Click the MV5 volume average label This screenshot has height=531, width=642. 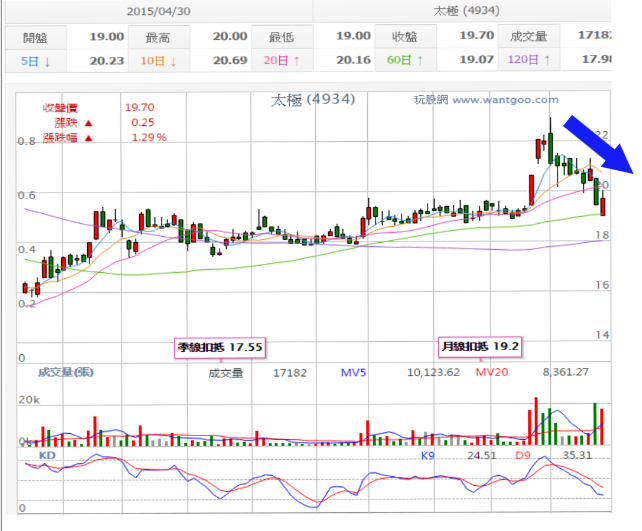(x=353, y=373)
